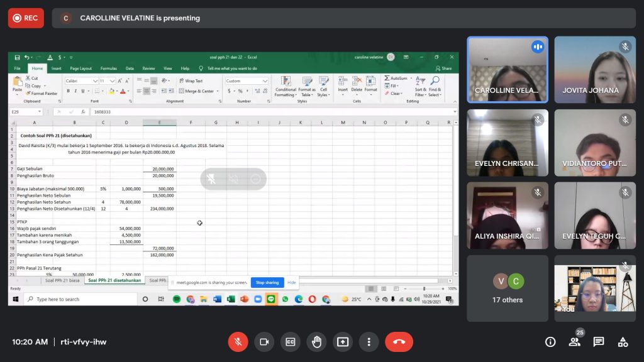Open the Page Layout ribbon tab
The height and width of the screenshot is (362, 644).
click(x=80, y=68)
